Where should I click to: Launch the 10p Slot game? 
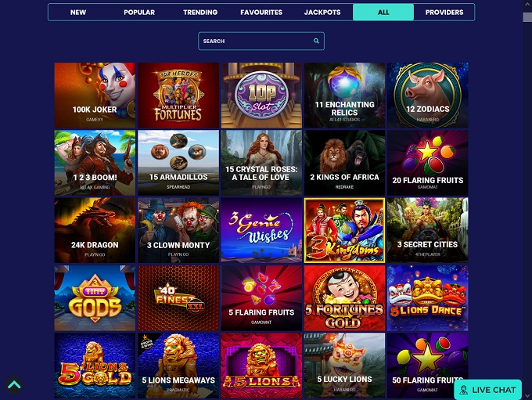point(261,95)
